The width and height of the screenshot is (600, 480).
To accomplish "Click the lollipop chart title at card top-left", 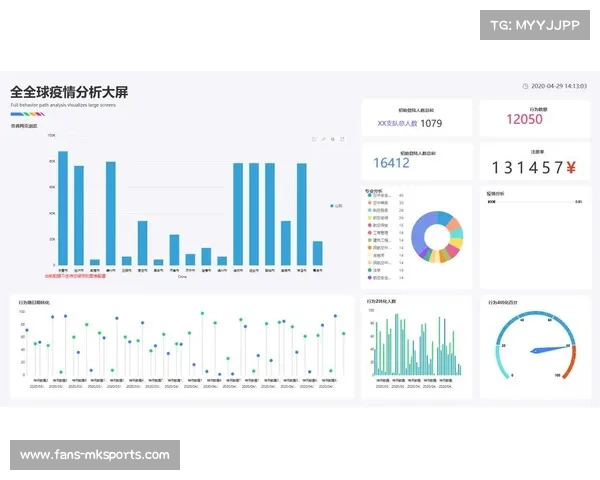I will click(x=34, y=302).
